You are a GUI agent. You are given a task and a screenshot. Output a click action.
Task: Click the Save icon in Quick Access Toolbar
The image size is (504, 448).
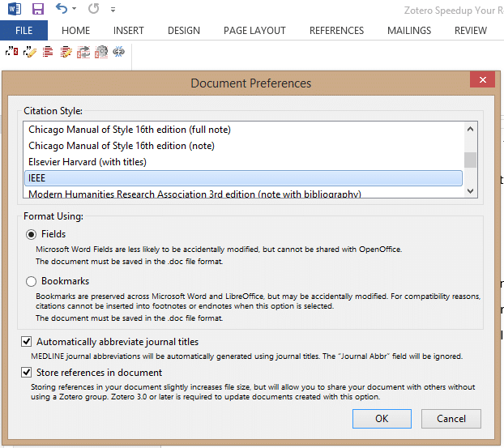click(x=38, y=10)
